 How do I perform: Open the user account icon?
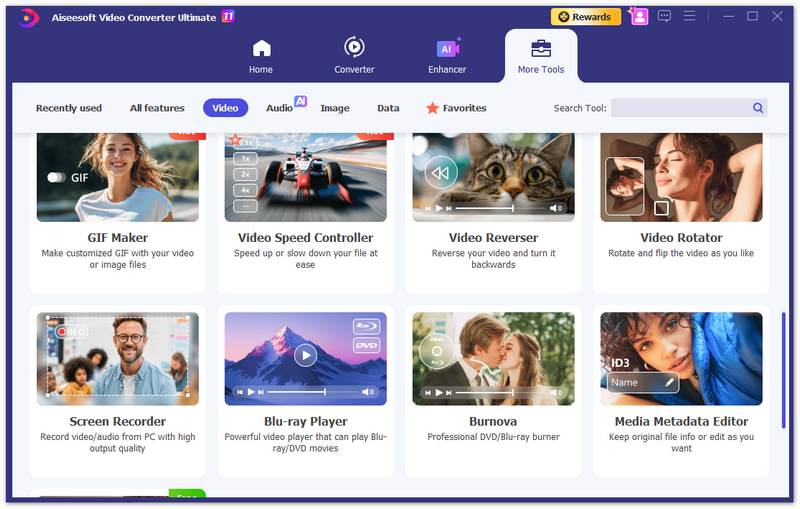(x=639, y=17)
